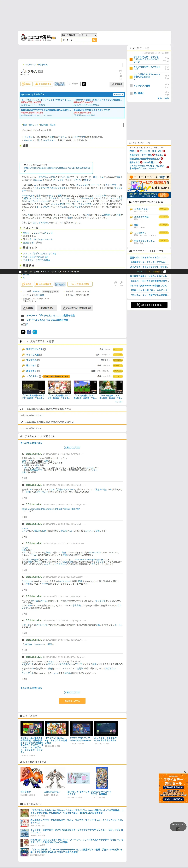Open 生放送 in the navigation bar

coord(36,272)
